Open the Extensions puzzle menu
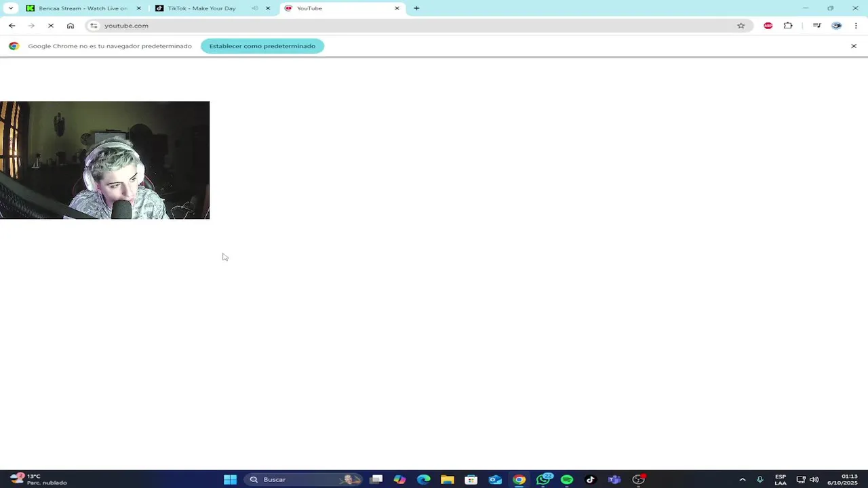This screenshot has width=868, height=488. click(x=788, y=26)
